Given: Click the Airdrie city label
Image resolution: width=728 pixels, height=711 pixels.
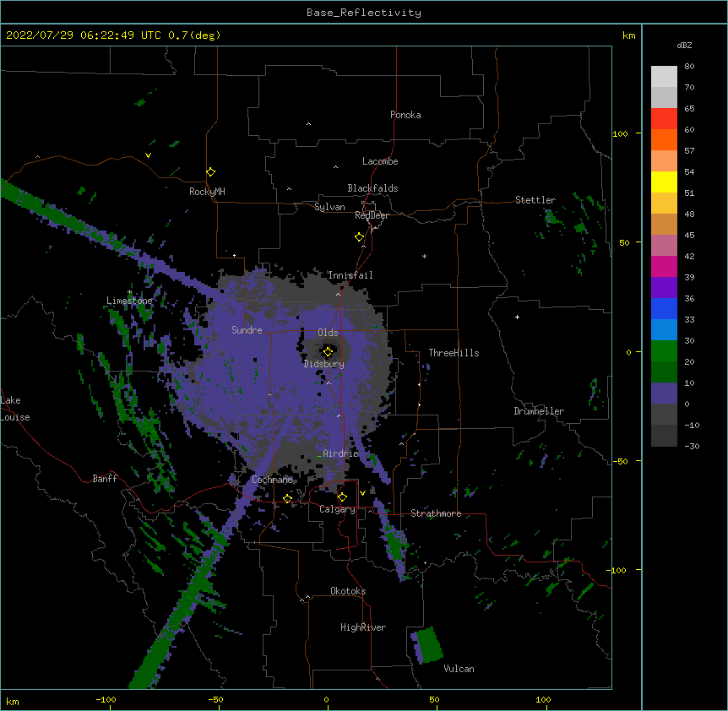Looking at the screenshot, I should [341, 453].
